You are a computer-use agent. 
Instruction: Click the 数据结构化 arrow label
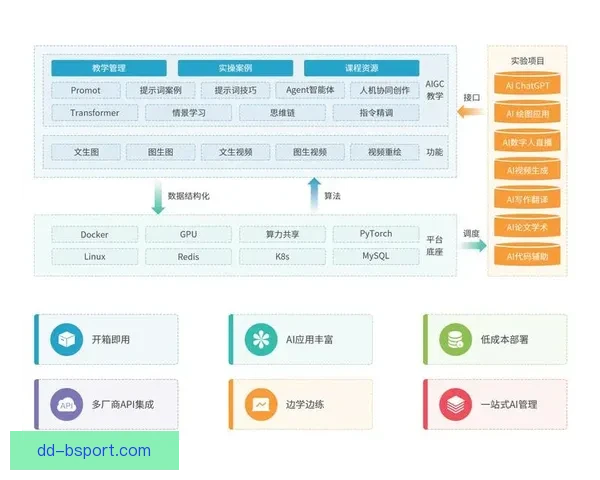click(x=189, y=196)
